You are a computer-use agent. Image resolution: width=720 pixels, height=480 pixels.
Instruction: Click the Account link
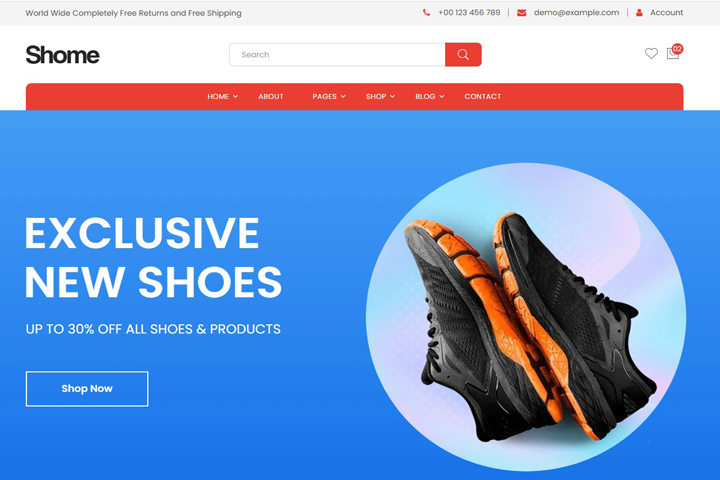pyautogui.click(x=666, y=13)
